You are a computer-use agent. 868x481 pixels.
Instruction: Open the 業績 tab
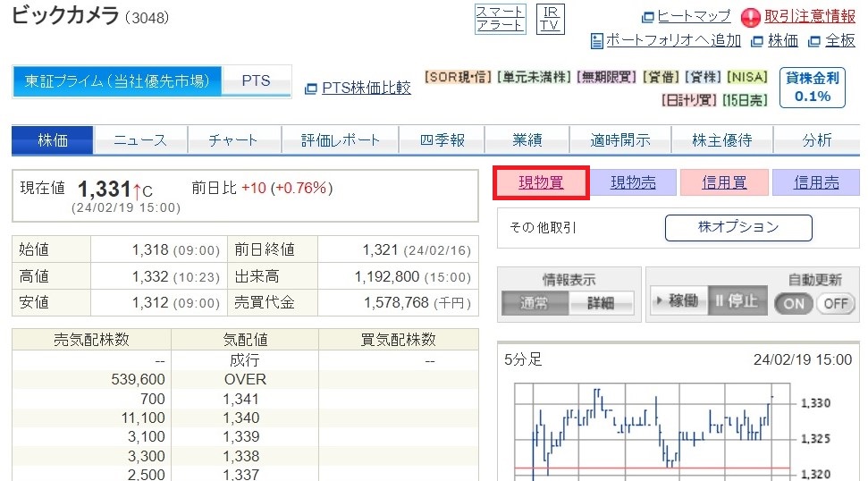click(527, 140)
